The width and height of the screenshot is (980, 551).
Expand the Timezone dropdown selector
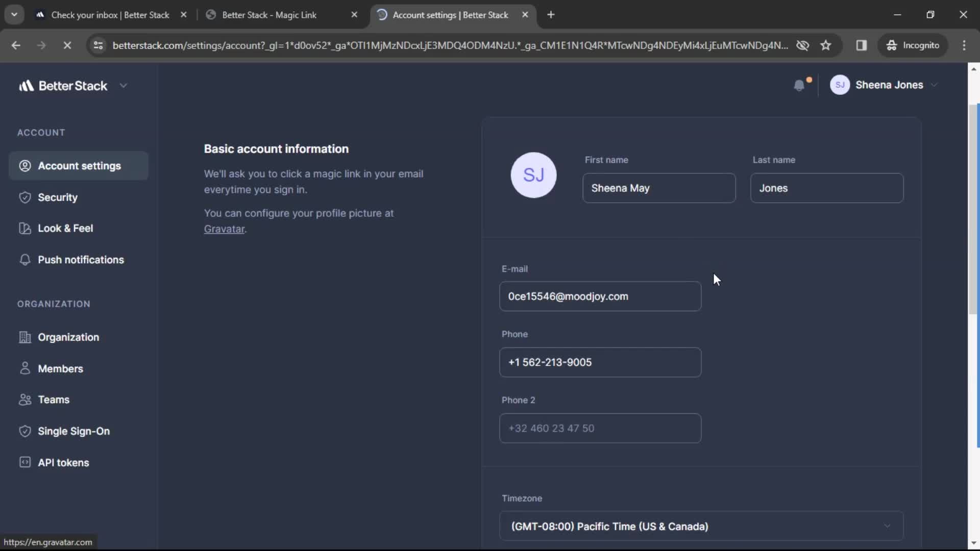click(x=700, y=526)
